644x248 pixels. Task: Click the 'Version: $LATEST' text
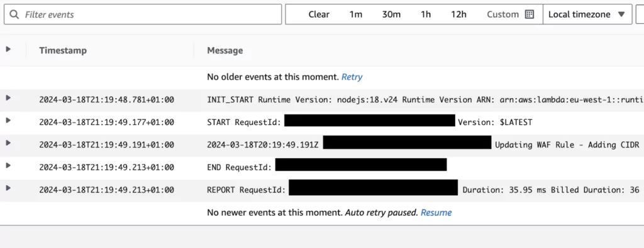495,122
